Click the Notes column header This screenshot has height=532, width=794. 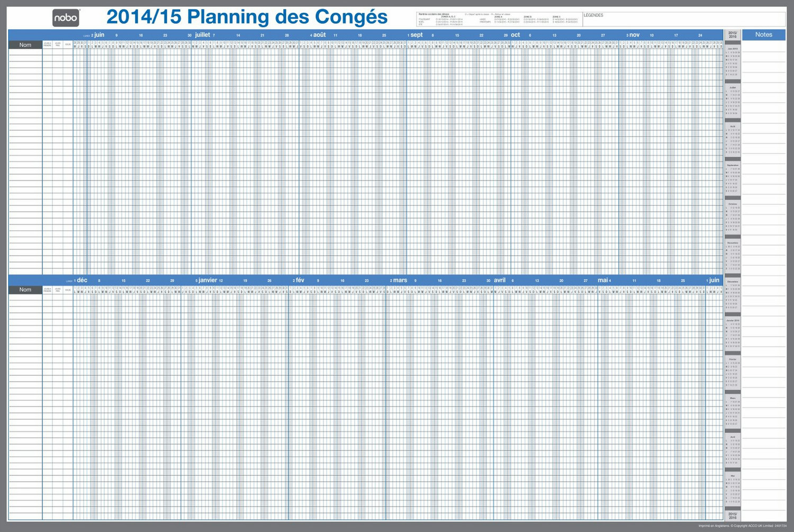tap(763, 35)
